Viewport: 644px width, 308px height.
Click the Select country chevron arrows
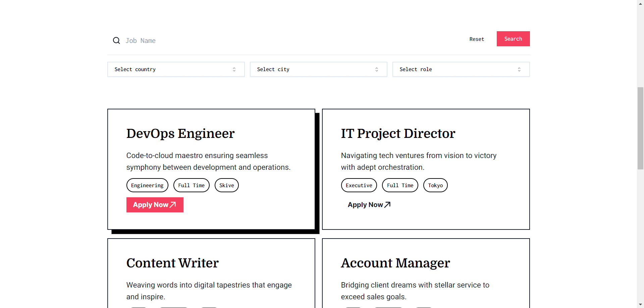pyautogui.click(x=234, y=69)
